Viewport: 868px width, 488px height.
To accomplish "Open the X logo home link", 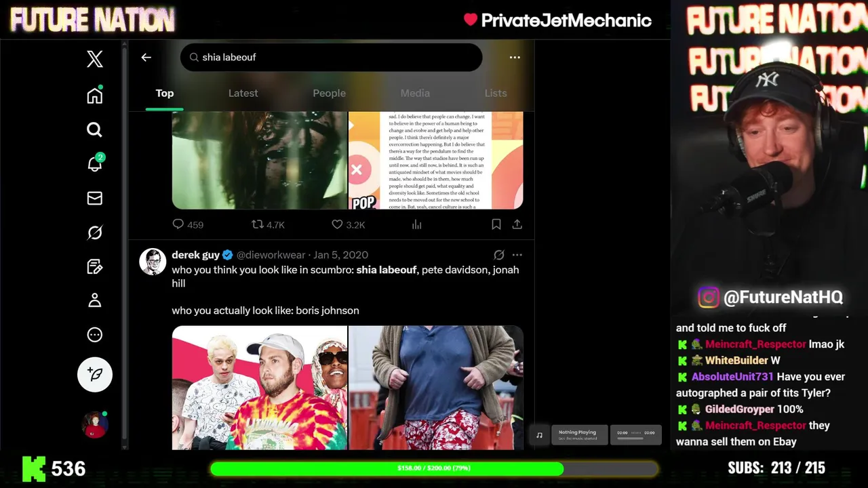I will point(95,59).
